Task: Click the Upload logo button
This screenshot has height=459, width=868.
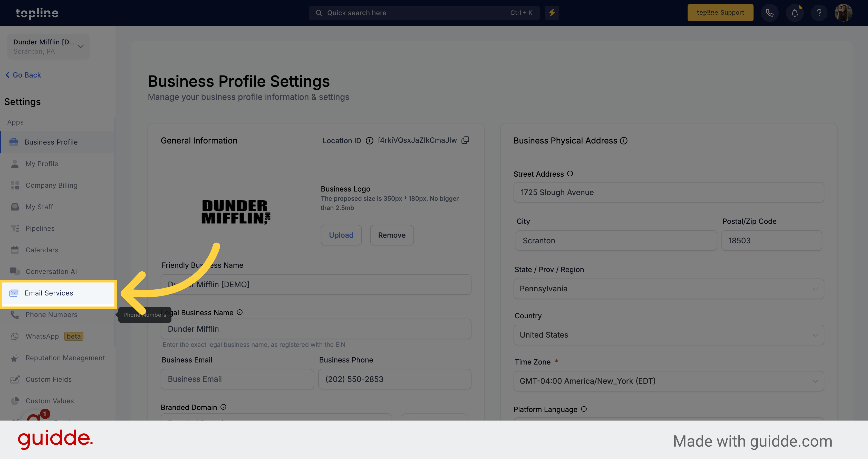Action: 341,235
